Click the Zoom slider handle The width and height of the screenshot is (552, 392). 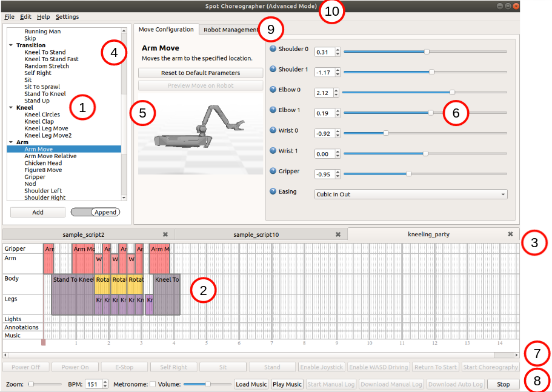point(31,384)
